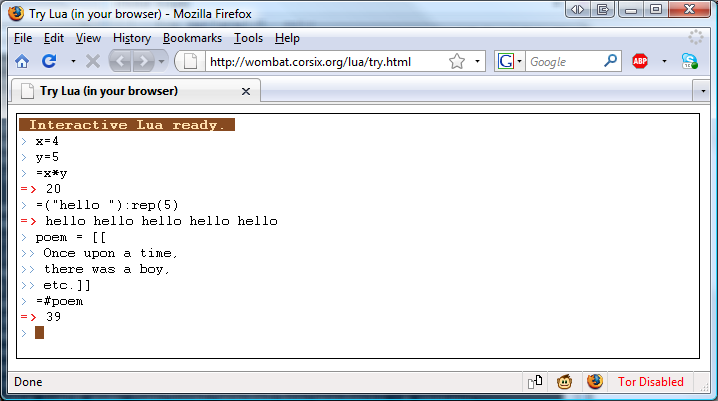Stop loading the page

(93, 61)
